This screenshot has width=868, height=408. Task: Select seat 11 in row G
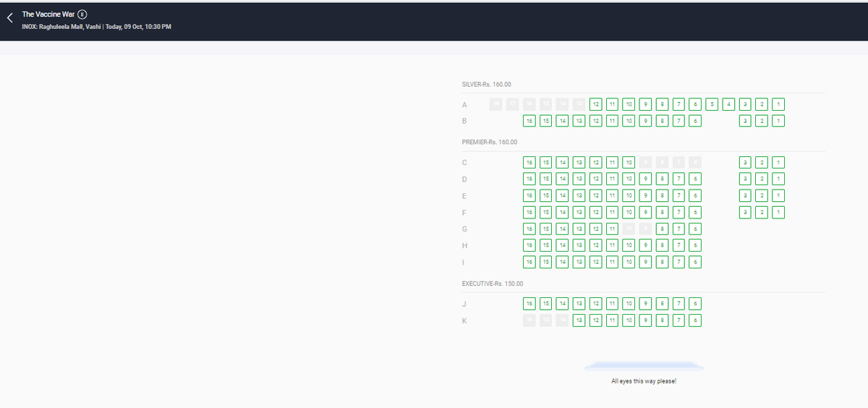pyautogui.click(x=613, y=229)
